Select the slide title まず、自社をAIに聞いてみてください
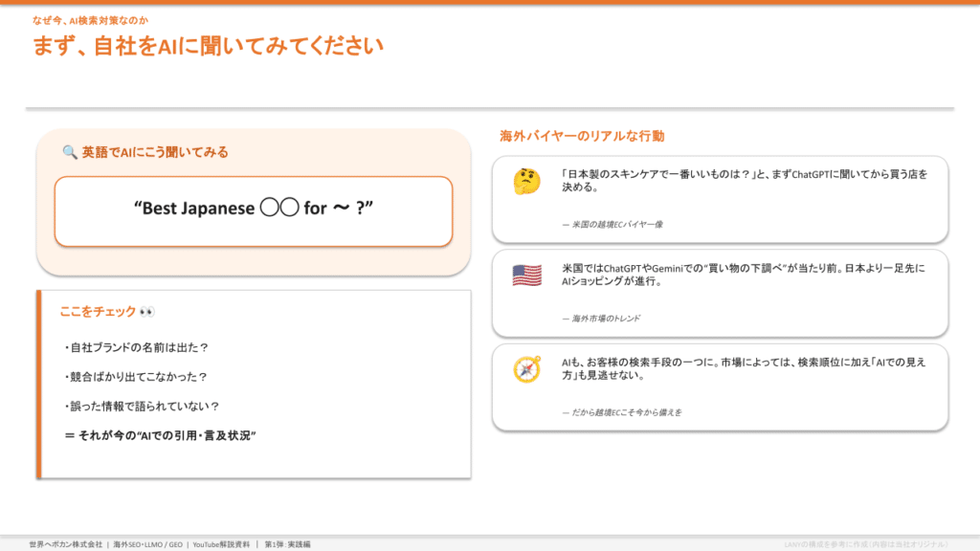This screenshot has height=551, width=980. click(208, 46)
